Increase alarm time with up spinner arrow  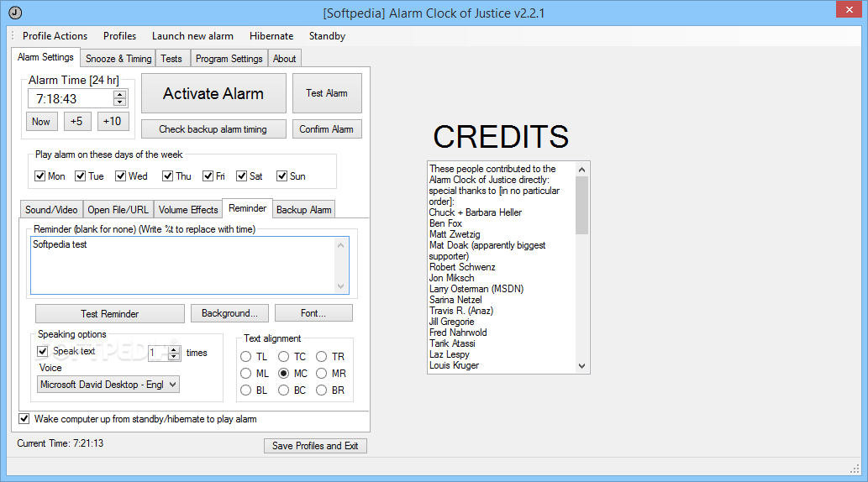119,95
